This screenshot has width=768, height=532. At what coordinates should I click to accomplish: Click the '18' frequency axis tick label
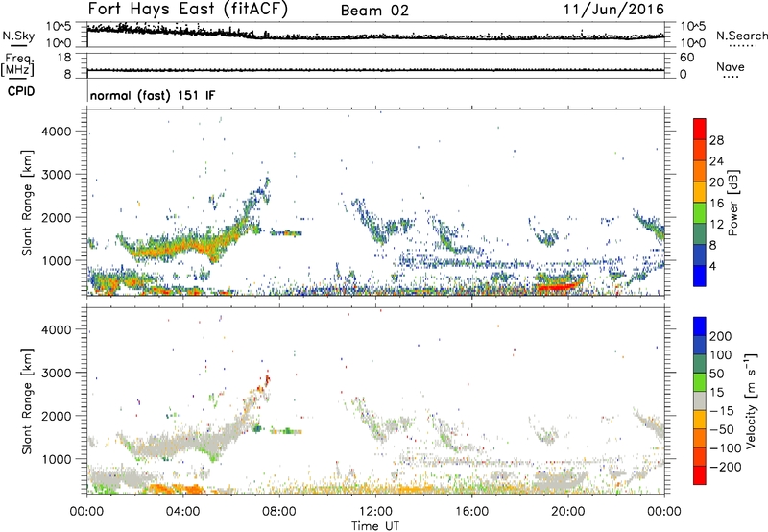point(64,58)
